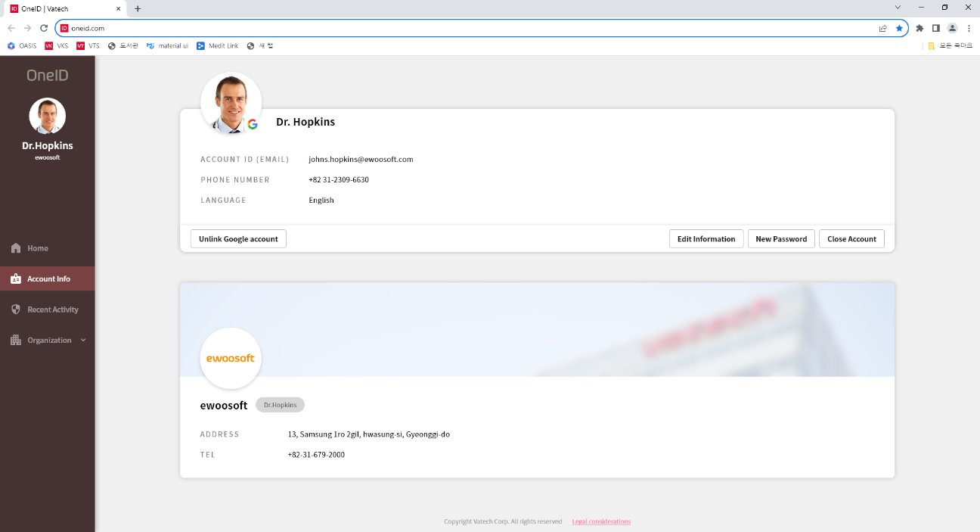Open the tab search dropdown arrow
980x532 pixels.
[898, 7]
